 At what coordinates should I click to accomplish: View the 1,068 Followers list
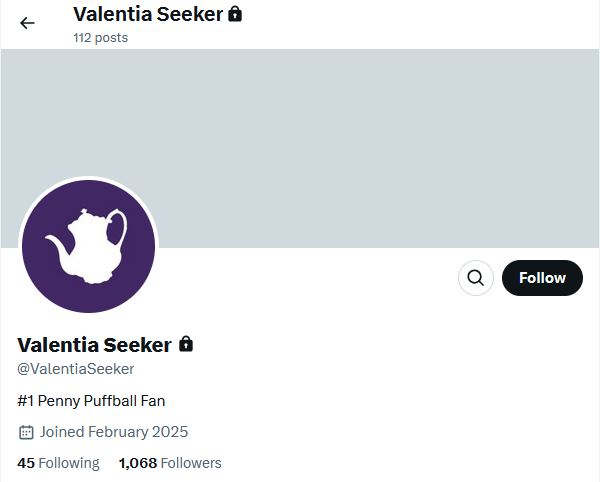170,463
